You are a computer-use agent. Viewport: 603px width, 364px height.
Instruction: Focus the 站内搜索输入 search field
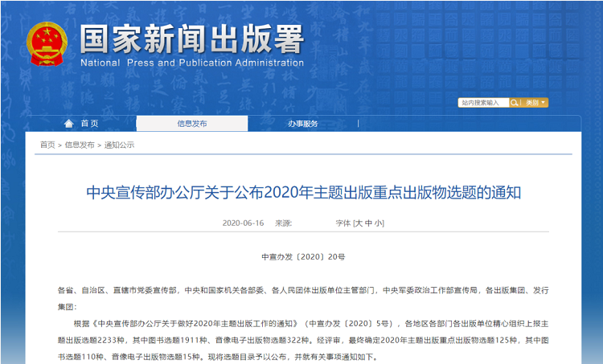coord(484,103)
